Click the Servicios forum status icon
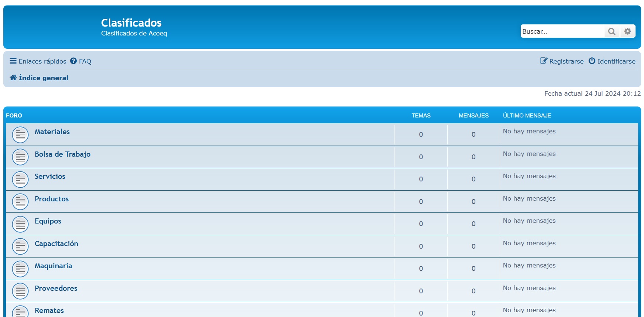 (20, 180)
